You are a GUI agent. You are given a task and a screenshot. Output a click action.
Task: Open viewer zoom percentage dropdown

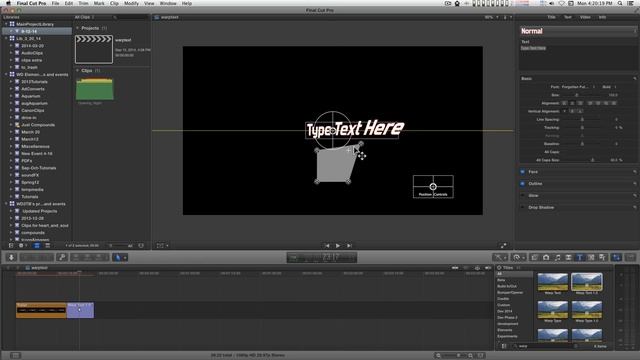(491, 17)
